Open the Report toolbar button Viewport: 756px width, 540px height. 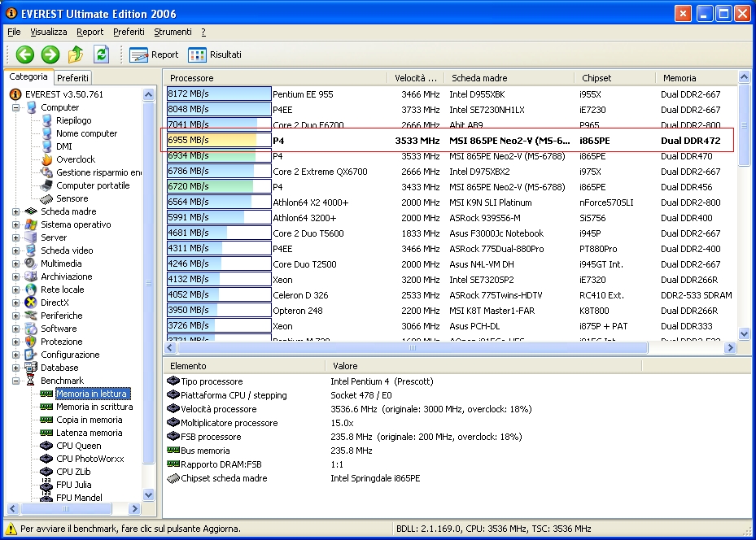point(154,55)
